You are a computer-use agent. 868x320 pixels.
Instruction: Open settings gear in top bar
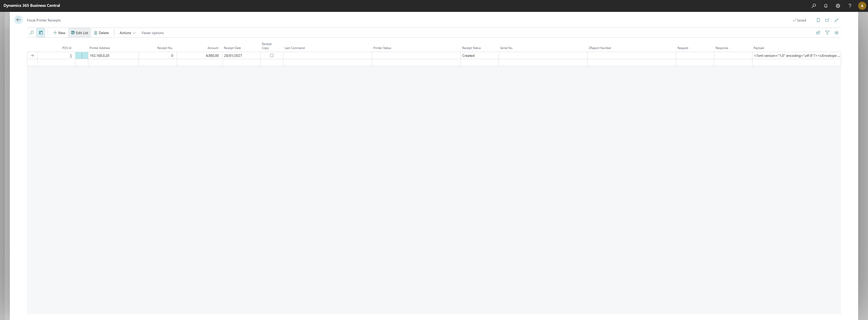click(x=838, y=6)
